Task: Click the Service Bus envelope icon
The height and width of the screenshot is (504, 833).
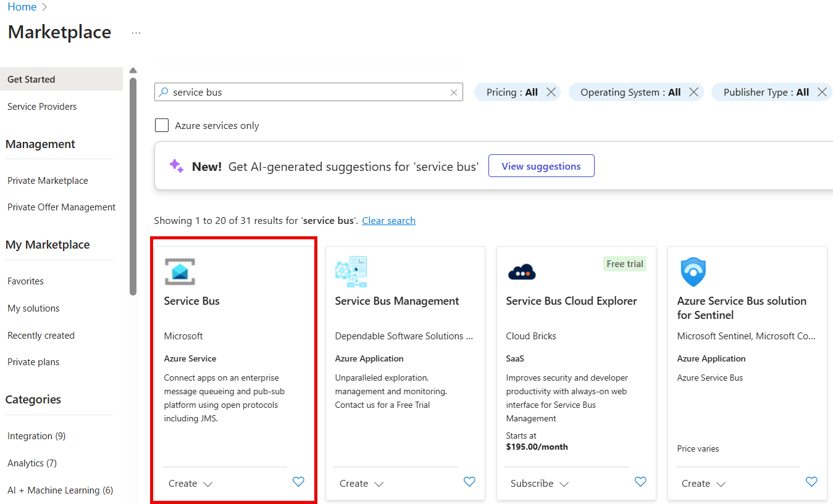Action: pyautogui.click(x=180, y=272)
